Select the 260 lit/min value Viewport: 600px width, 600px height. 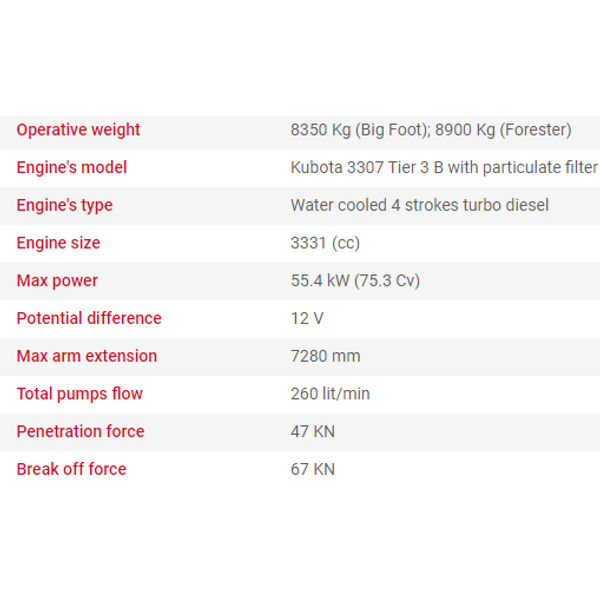330,394
